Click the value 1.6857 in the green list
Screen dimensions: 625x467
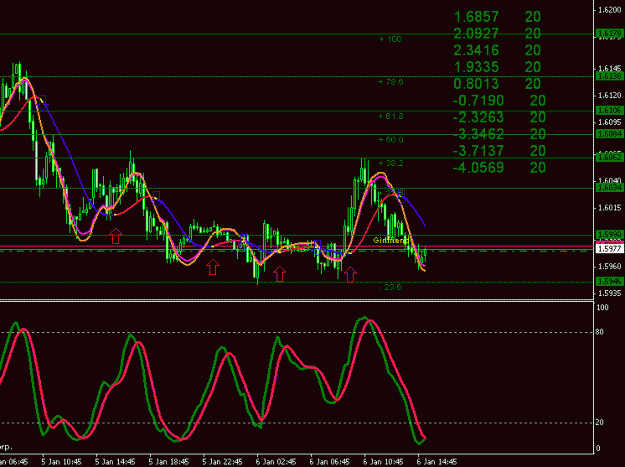(x=476, y=17)
